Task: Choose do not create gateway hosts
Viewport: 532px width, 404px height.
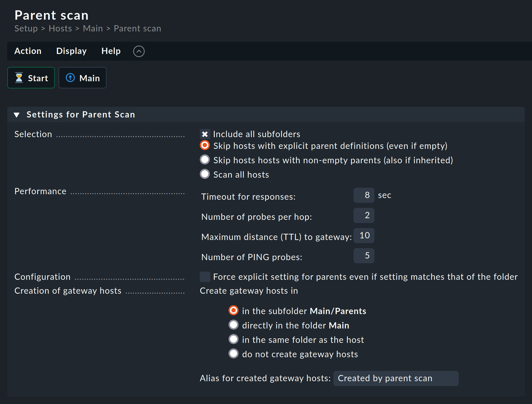Action: point(234,354)
